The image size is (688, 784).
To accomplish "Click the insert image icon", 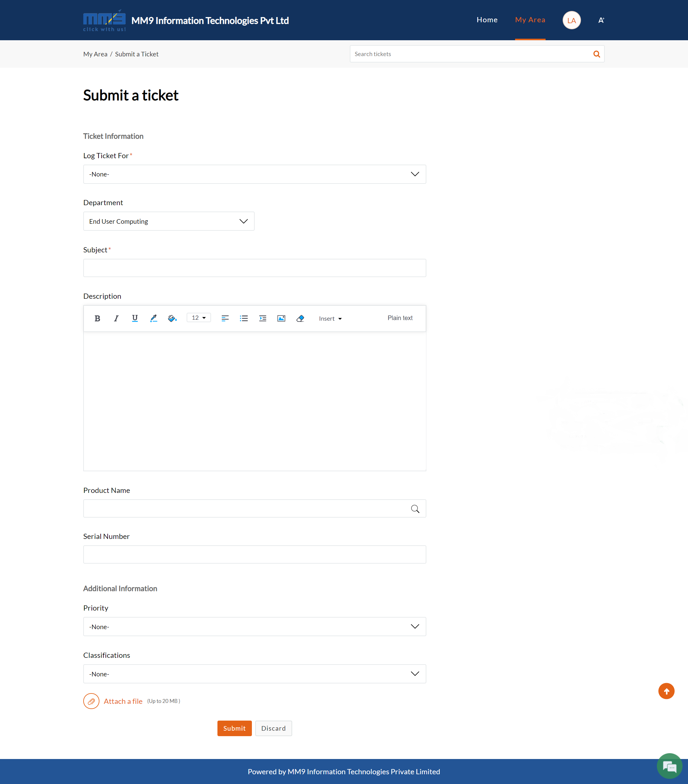I will (x=281, y=318).
